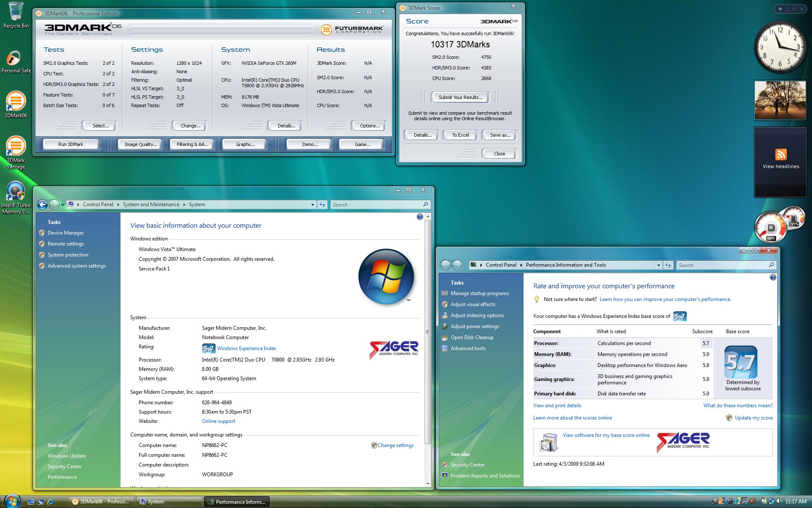Click What do these numbers mean link
The width and height of the screenshot is (812, 508).
point(738,406)
